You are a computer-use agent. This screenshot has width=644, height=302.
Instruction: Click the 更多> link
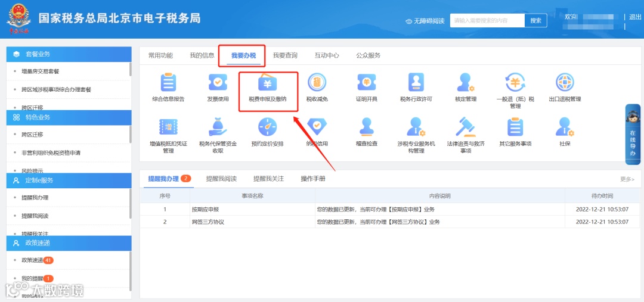click(627, 179)
